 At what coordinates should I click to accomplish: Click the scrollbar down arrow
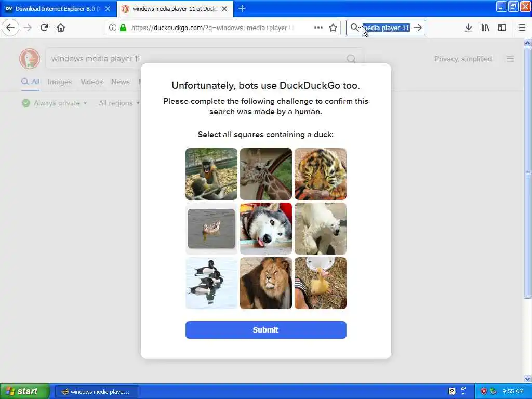(x=528, y=379)
